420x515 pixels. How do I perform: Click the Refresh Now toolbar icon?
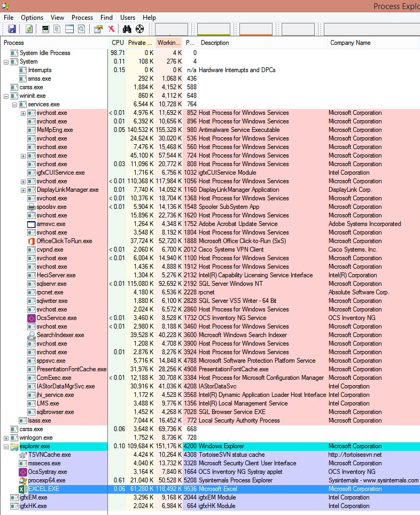coord(29,29)
